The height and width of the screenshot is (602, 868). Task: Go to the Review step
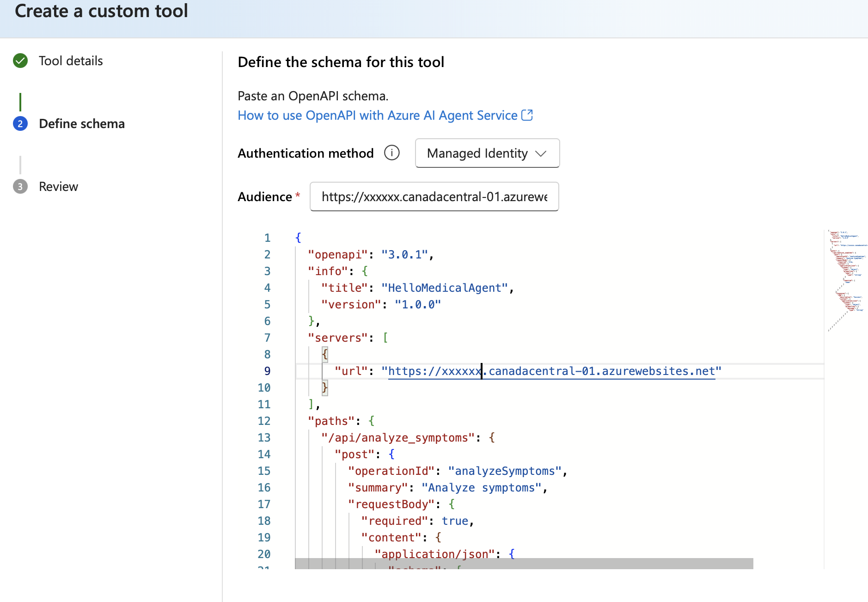(x=58, y=186)
